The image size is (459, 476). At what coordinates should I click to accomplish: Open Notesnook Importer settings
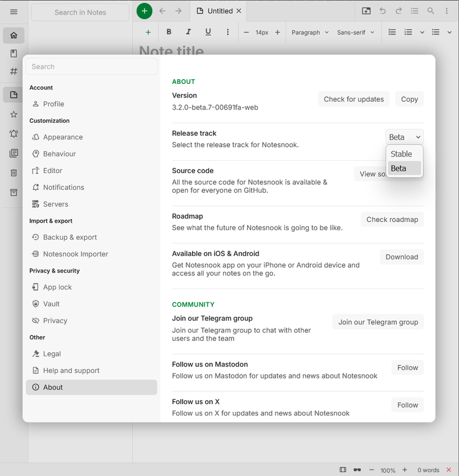click(x=92, y=254)
